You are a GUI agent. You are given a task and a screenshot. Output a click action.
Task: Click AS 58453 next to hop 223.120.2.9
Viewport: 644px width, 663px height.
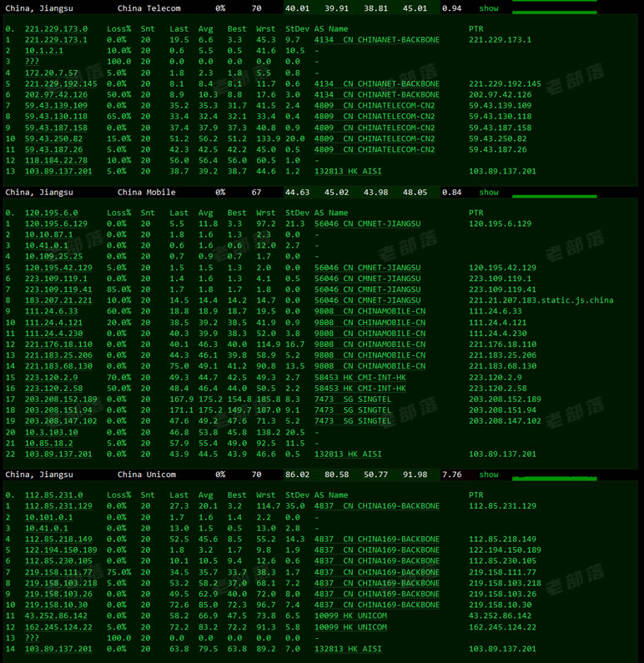[x=326, y=377]
